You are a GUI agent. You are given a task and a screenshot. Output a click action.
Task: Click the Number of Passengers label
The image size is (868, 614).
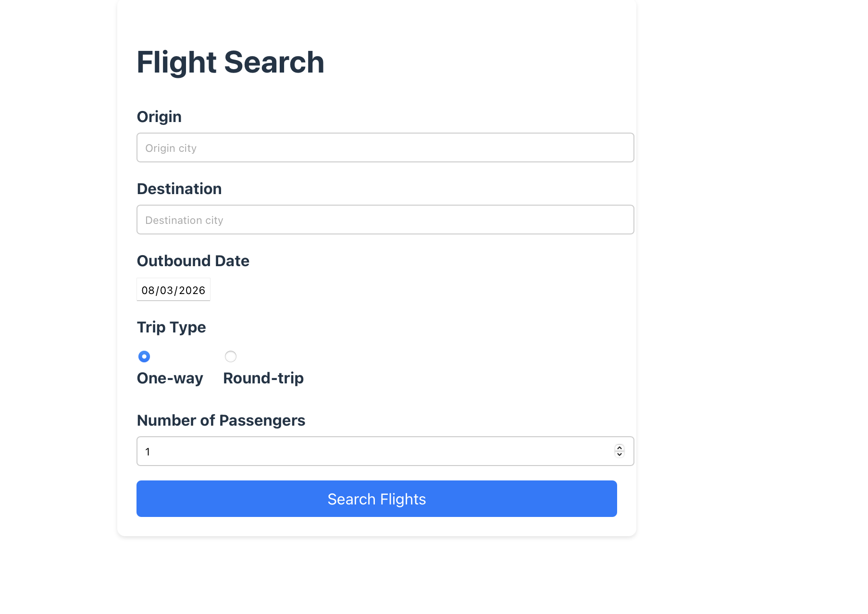(x=221, y=420)
